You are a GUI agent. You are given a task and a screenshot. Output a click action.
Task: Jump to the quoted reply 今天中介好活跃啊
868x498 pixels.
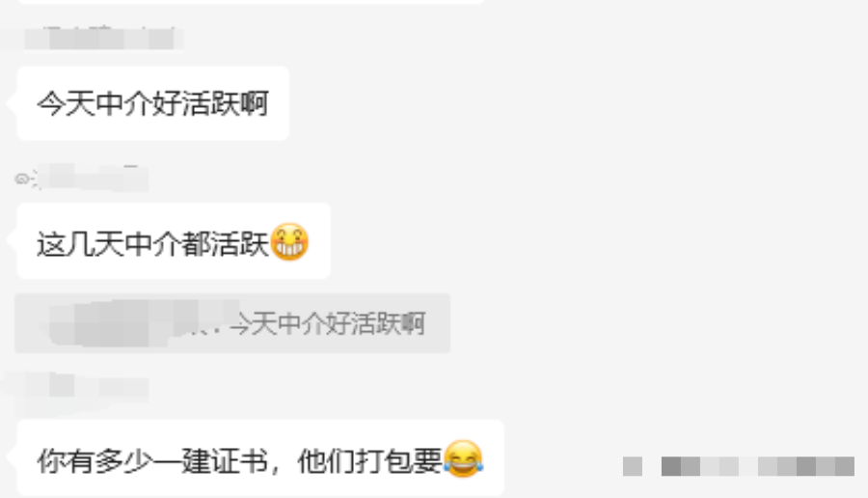pos(232,323)
